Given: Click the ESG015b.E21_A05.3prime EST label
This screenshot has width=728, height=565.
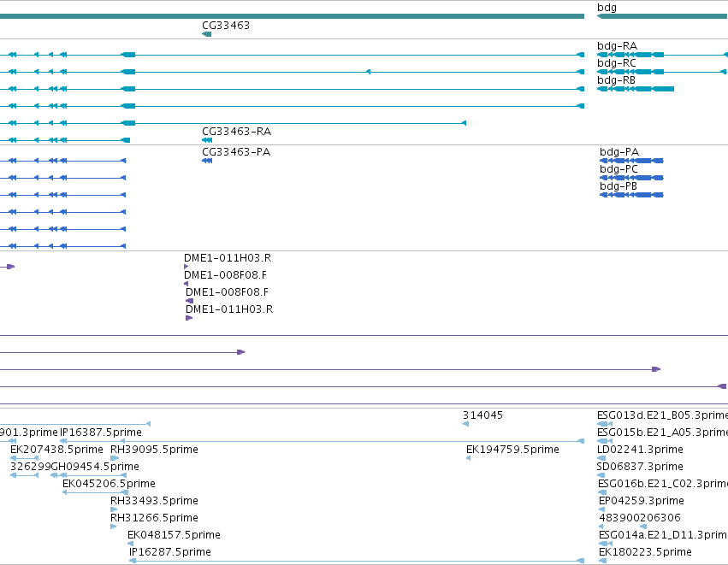Looking at the screenshot, I should (x=662, y=433).
